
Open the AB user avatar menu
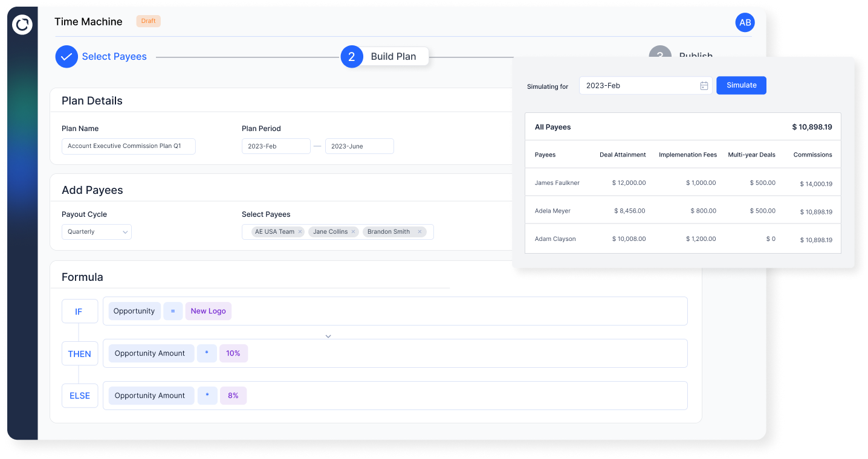pos(745,22)
